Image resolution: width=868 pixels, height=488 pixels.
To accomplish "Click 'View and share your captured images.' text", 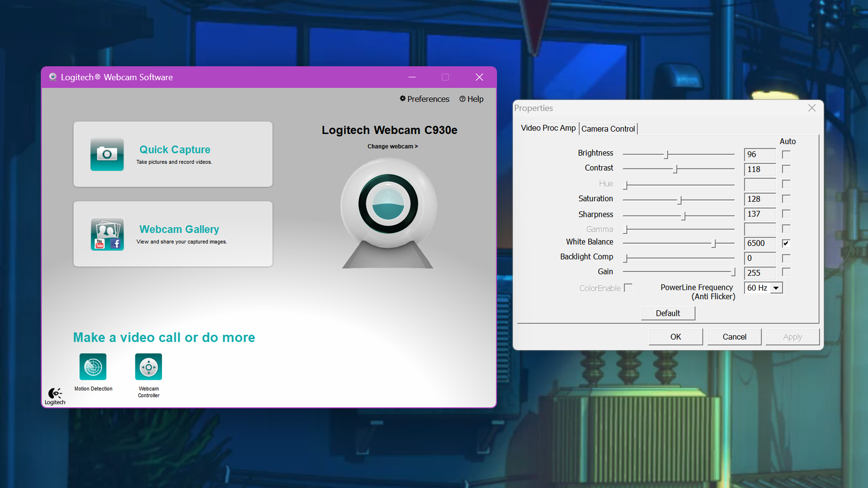I will coord(182,242).
